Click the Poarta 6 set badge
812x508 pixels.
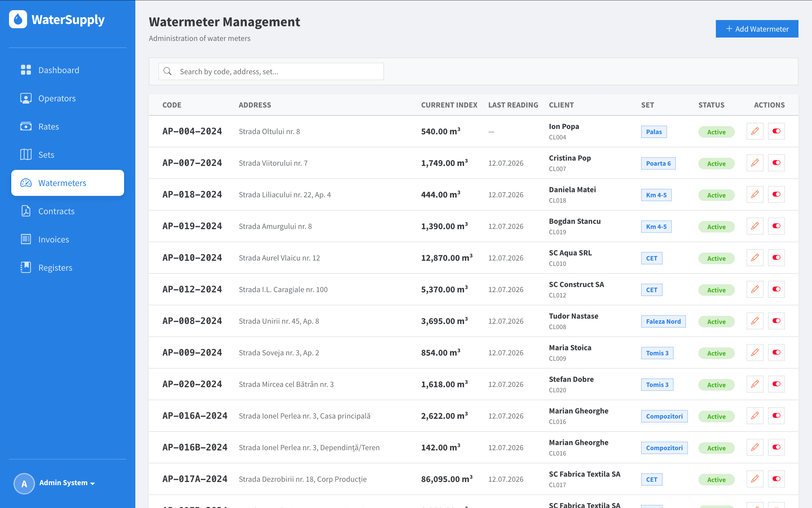[658, 163]
